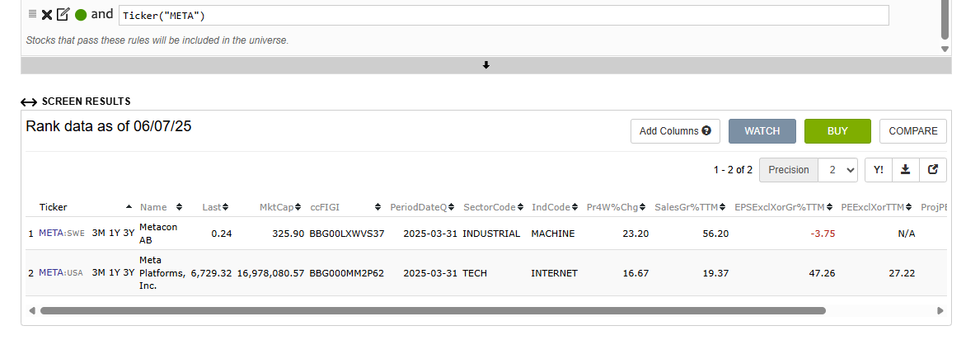
Task: Click the results horizontal scrollbar thumb
Action: [433, 310]
